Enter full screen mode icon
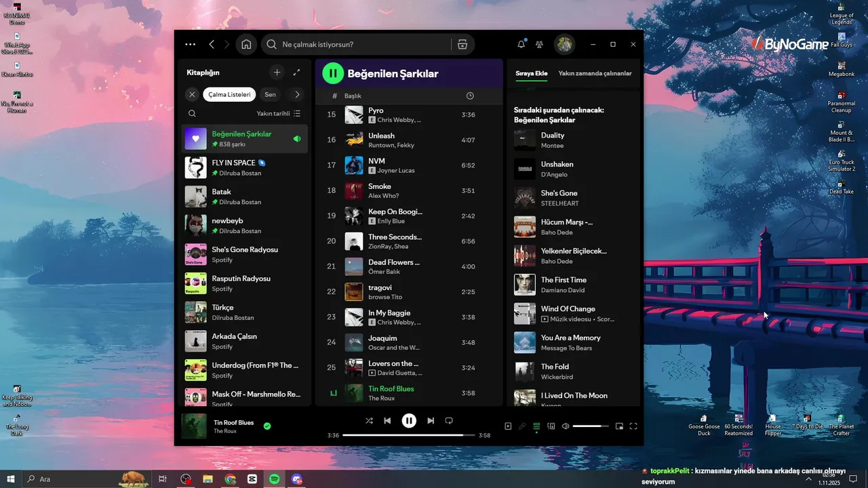This screenshot has height=488, width=868. 633,426
